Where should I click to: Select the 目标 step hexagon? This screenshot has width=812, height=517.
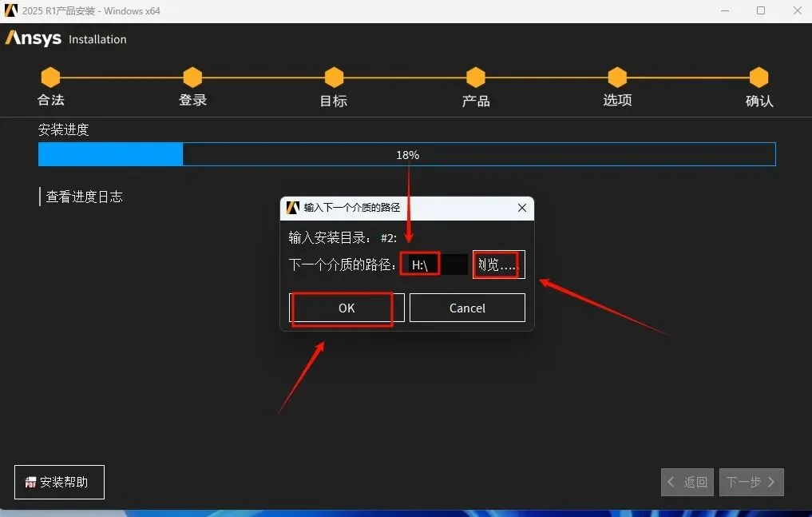point(334,78)
